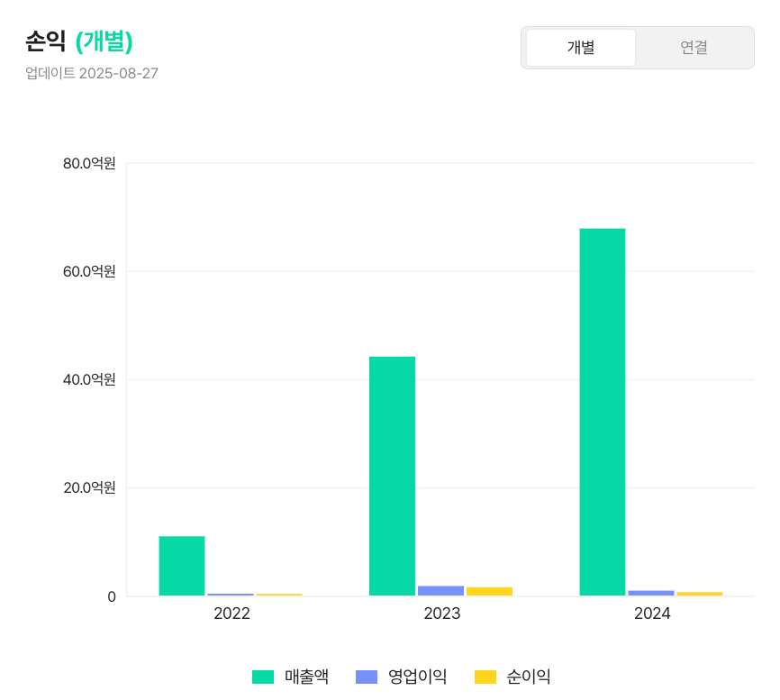Select the 2022 green 매출액 bar

tap(182, 566)
